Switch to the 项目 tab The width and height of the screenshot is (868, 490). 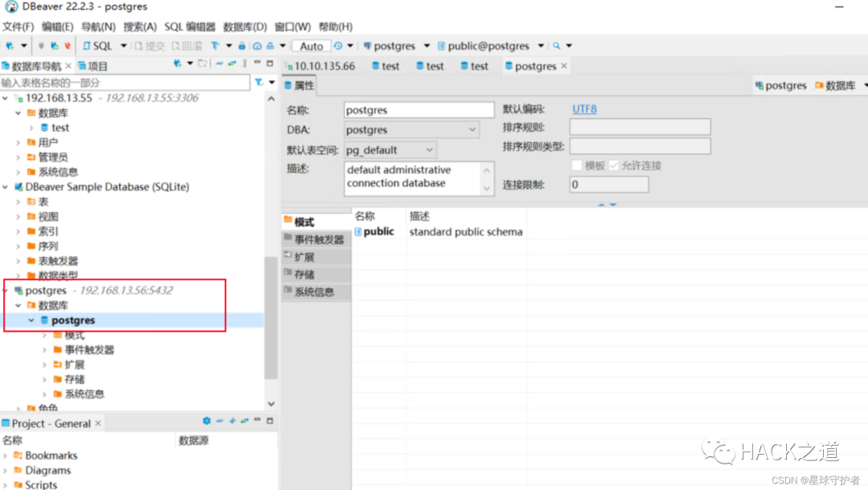point(93,67)
